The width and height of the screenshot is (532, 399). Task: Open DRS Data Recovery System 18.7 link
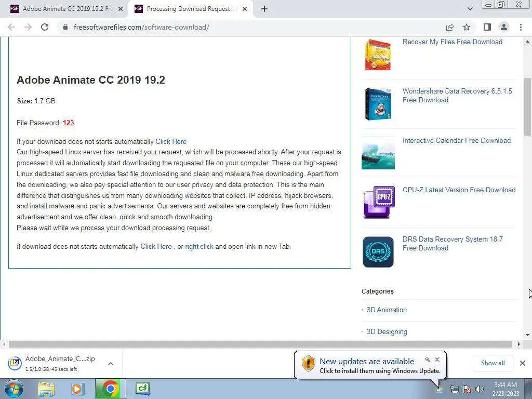(x=453, y=243)
